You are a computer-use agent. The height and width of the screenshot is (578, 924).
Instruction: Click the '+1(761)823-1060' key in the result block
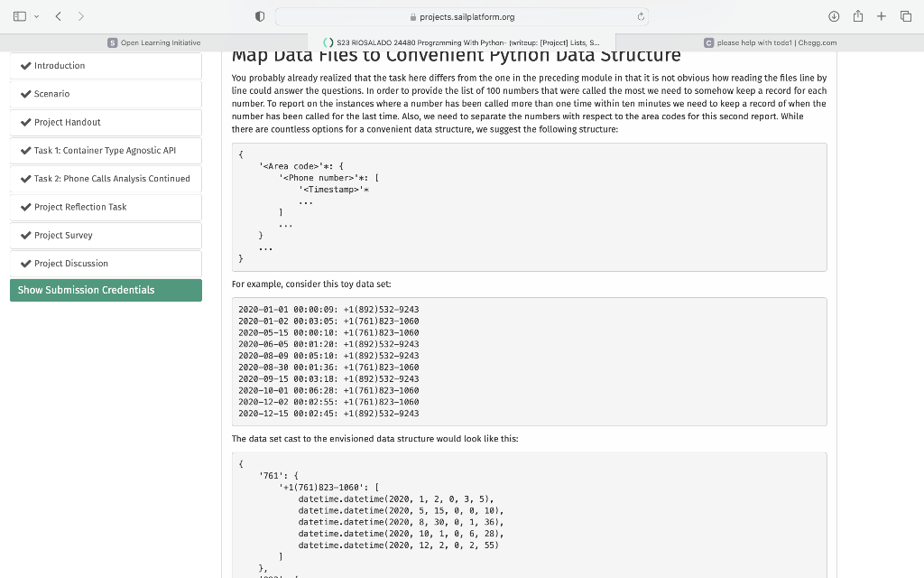[x=321, y=488]
